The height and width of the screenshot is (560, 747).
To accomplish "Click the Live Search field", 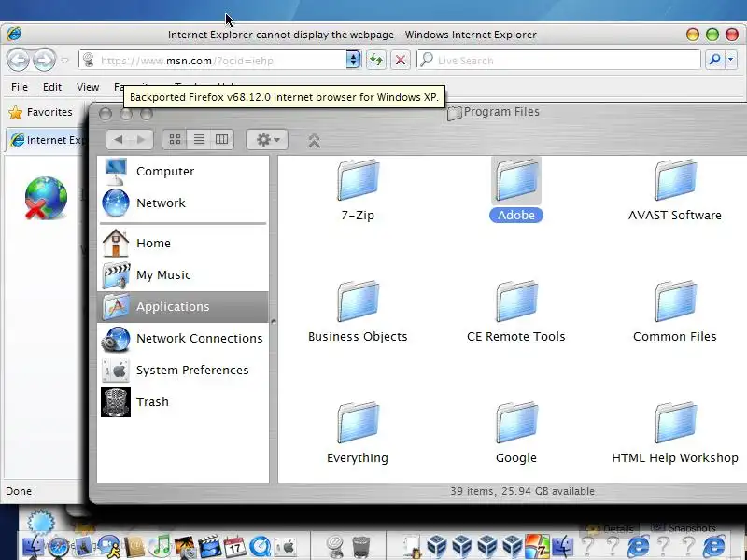I will 558,61.
